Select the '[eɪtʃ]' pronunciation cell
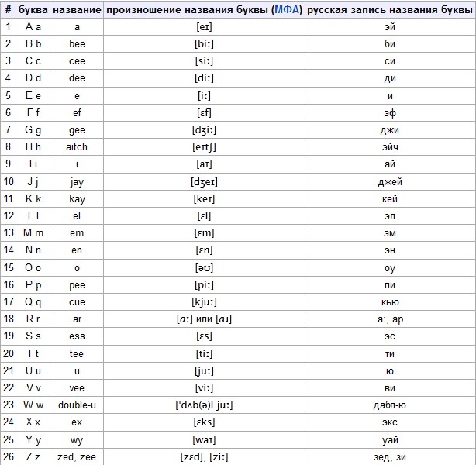 pos(204,146)
